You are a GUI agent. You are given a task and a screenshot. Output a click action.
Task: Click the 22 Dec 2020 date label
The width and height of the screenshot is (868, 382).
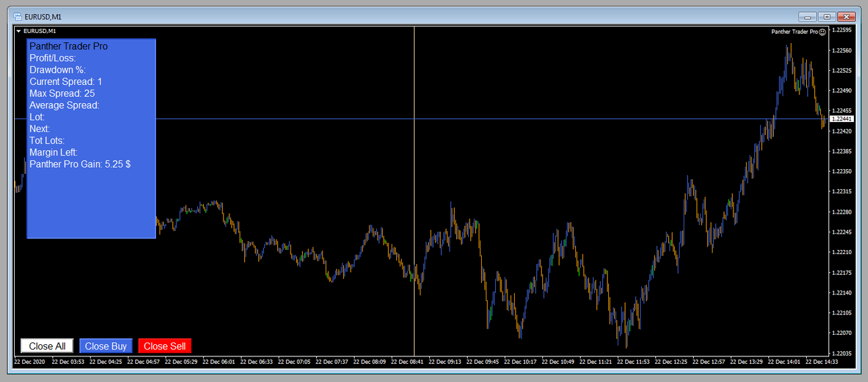click(x=28, y=362)
